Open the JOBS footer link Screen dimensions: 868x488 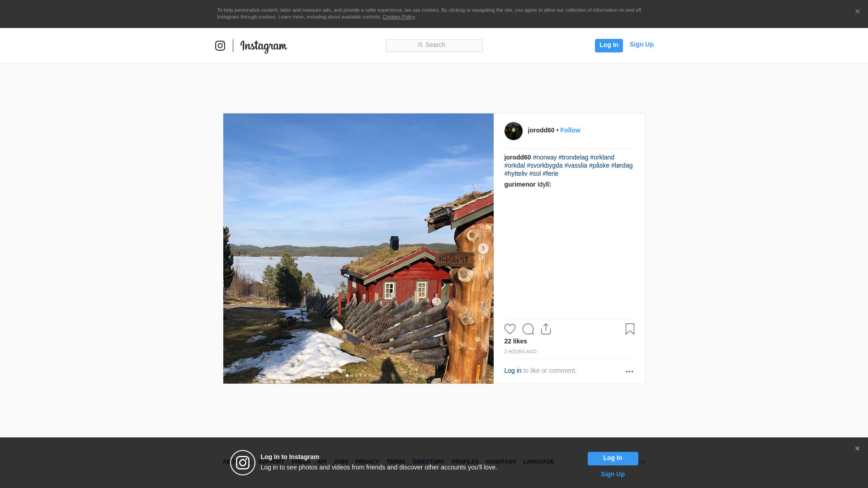pyautogui.click(x=341, y=462)
